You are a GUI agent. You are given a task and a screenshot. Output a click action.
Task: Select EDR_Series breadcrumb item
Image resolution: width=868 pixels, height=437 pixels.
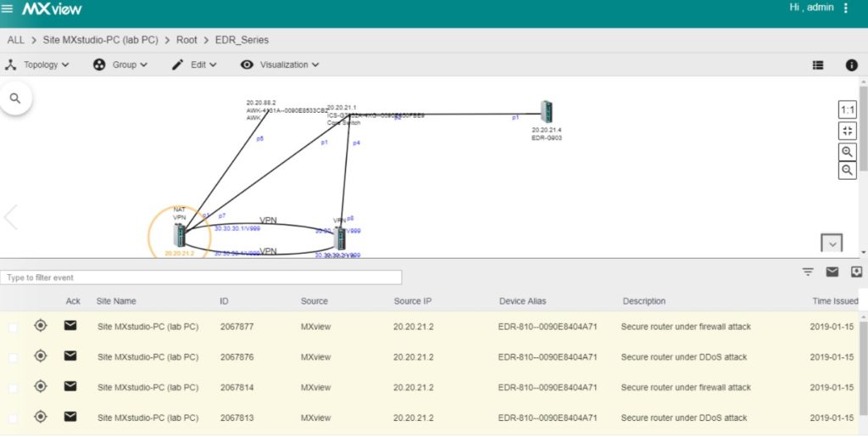pos(242,40)
